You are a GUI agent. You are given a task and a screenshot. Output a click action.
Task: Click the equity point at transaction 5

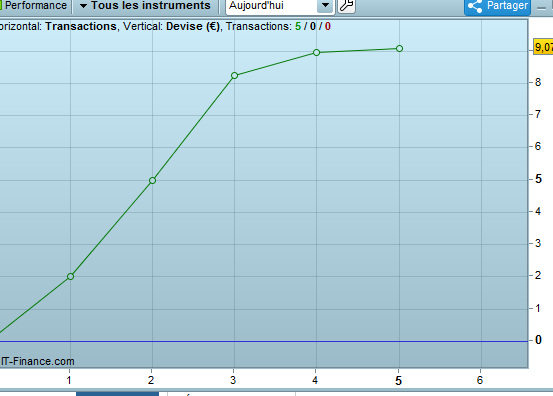399,49
